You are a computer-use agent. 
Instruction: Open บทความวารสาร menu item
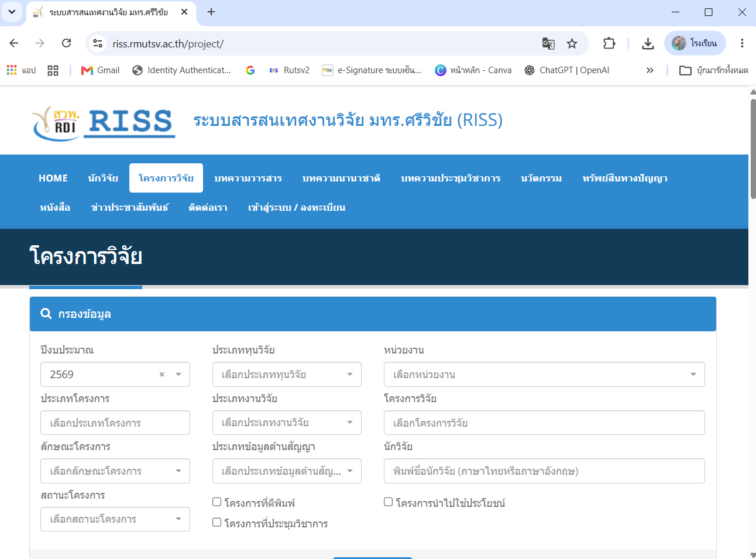tap(248, 178)
